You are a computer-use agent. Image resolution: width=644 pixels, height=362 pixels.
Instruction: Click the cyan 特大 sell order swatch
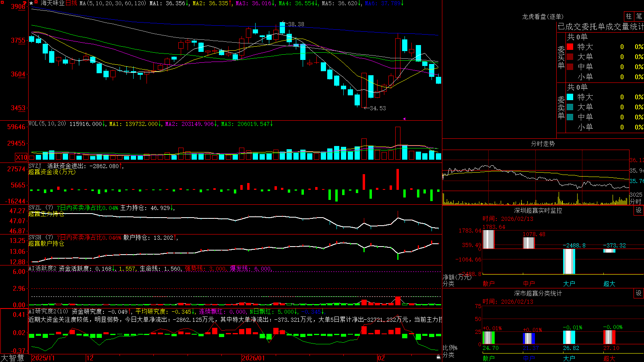pos(570,97)
